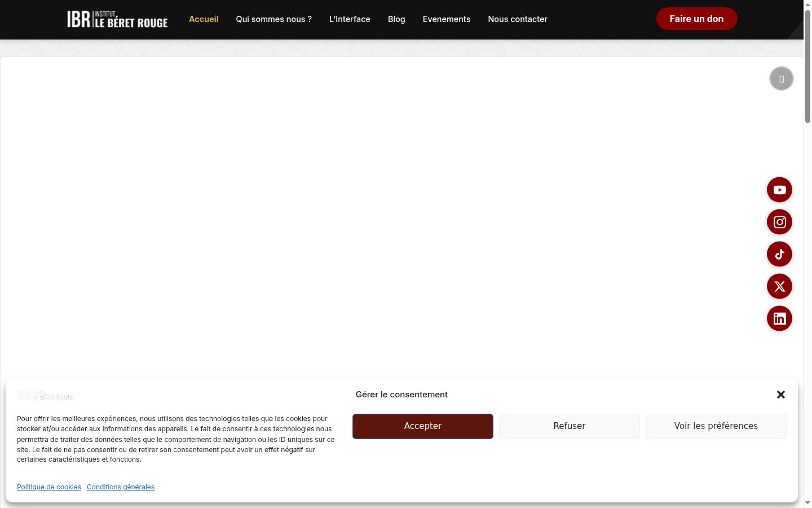
Task: Click the grey round button above social icons
Action: click(781, 78)
